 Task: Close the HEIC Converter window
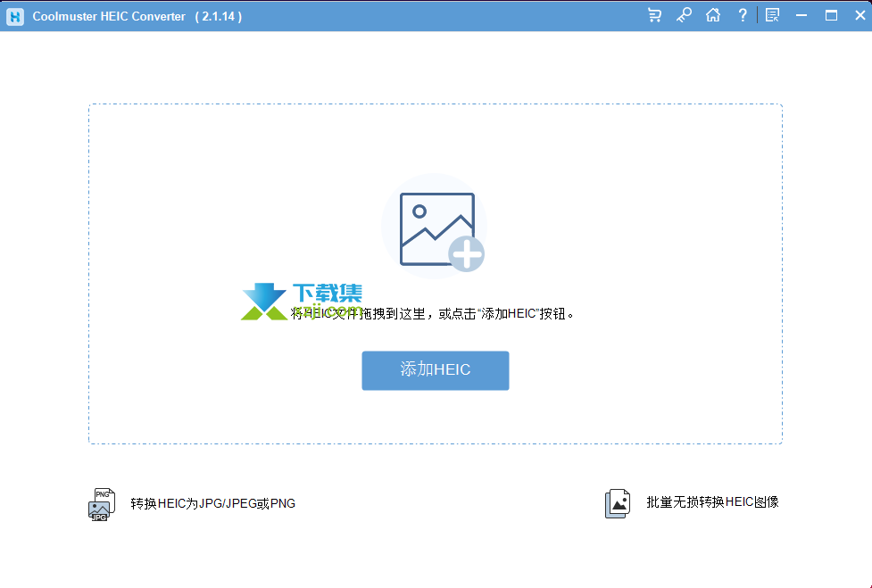coord(860,15)
